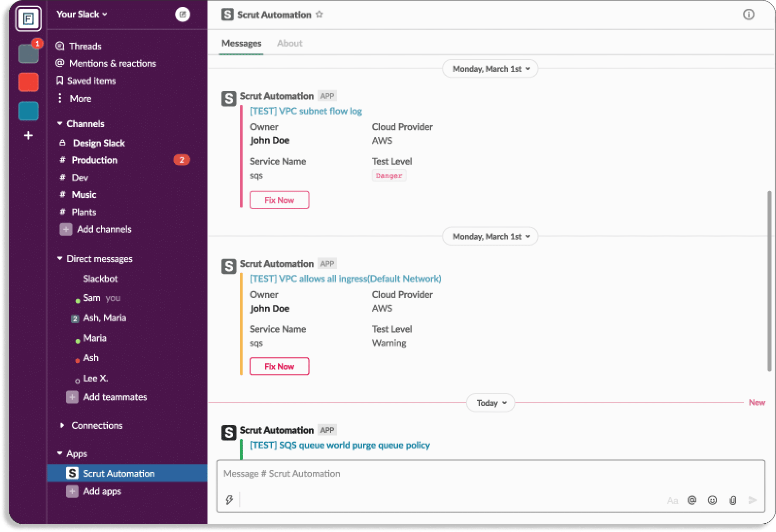Viewport: 776px width, 532px height.
Task: Switch to the gray workspace with notification badge
Action: pyautogui.click(x=29, y=53)
